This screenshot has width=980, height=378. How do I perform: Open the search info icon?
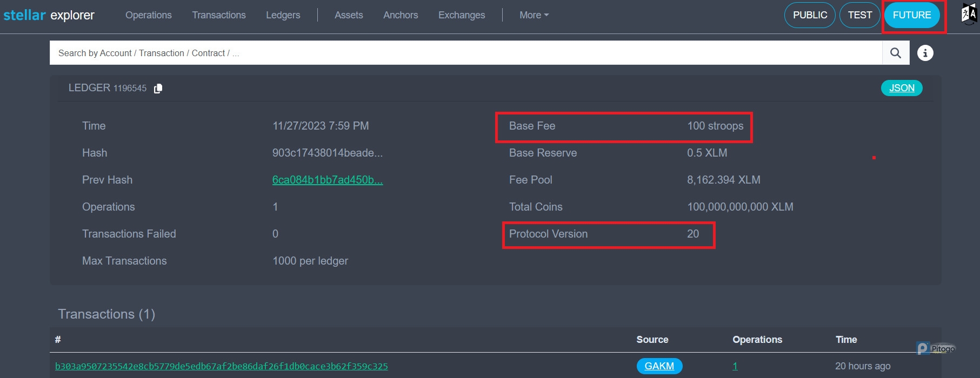pyautogui.click(x=925, y=53)
